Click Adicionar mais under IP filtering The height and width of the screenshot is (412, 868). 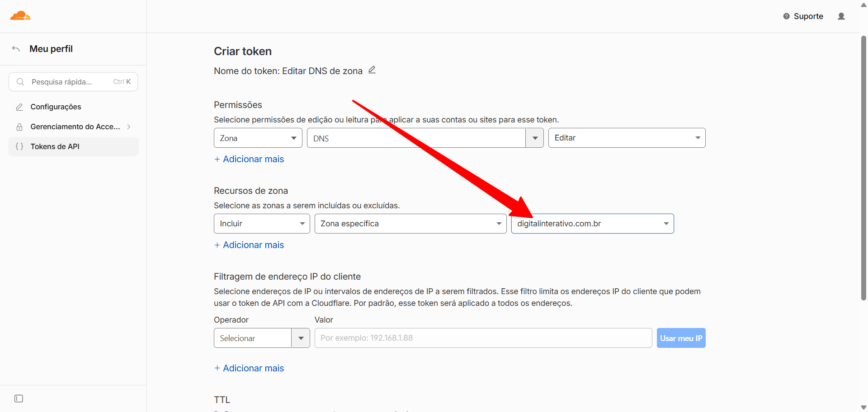[249, 368]
